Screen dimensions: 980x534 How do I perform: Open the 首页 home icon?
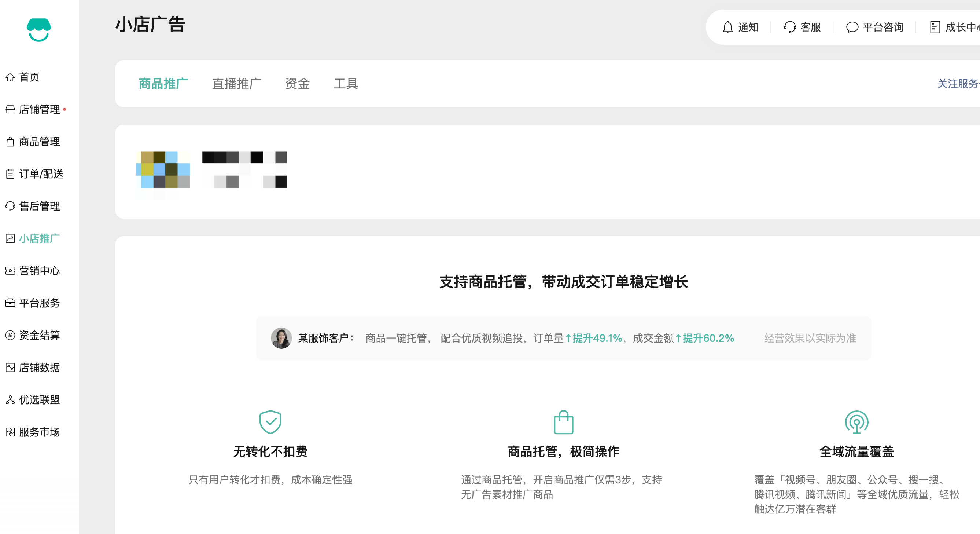point(10,77)
